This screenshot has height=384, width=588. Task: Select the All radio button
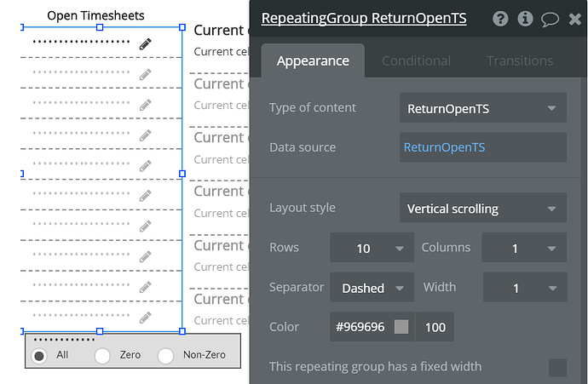click(x=39, y=355)
